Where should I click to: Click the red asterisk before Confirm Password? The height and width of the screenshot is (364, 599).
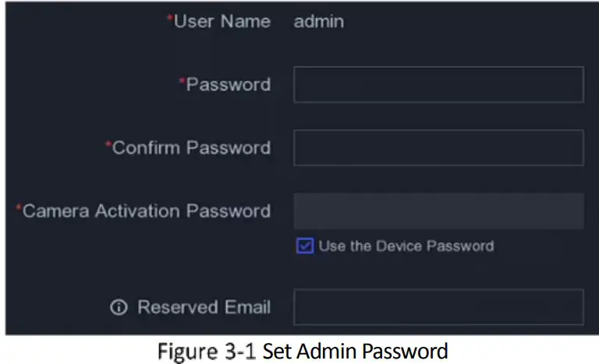108,145
